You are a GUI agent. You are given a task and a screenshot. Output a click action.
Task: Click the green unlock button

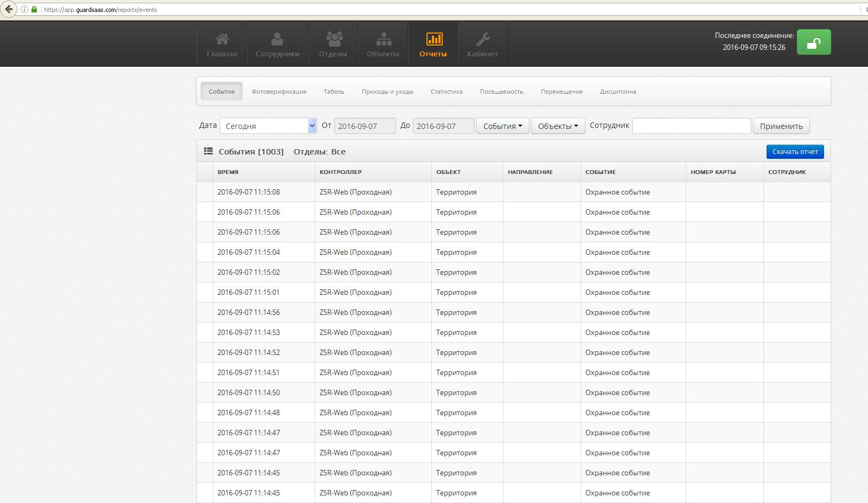[813, 42]
